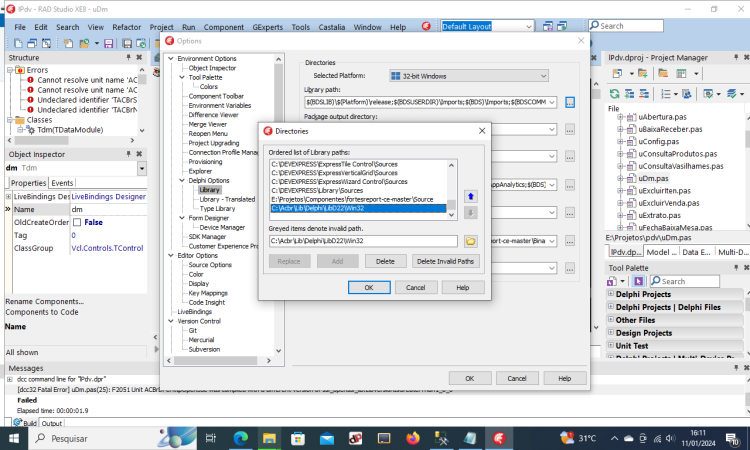Click Refresh icon in Project Manager
Screen dimensions: 750x450
615,94
